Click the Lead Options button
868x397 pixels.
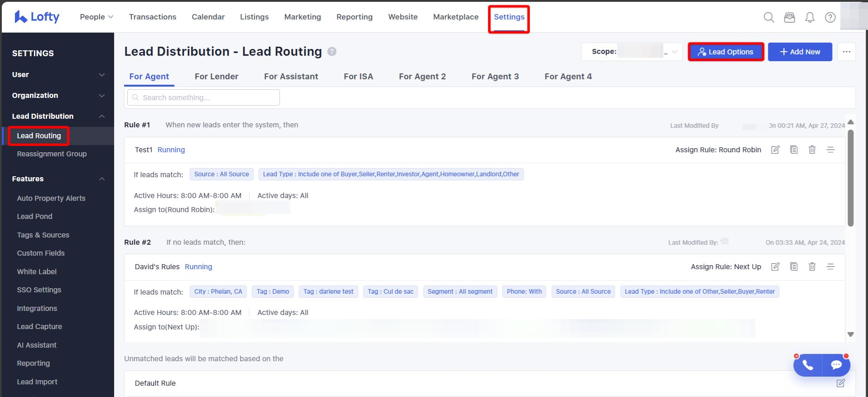[x=726, y=52]
